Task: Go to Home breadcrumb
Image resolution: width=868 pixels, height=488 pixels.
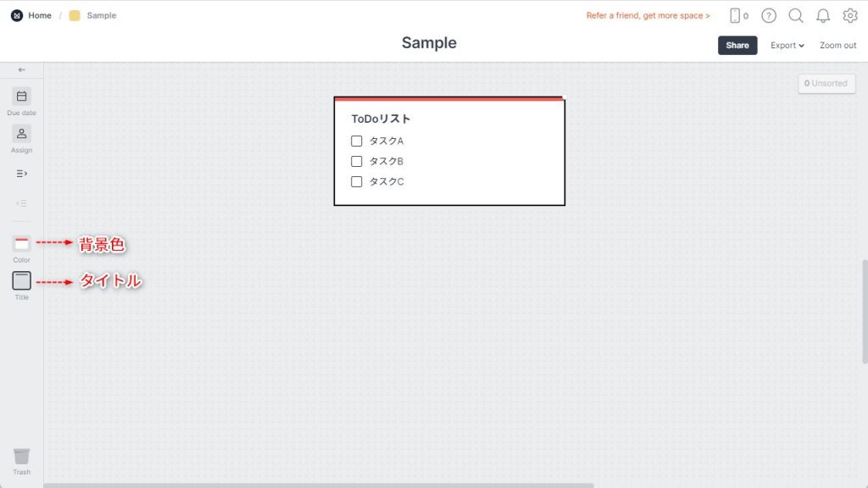Action: tap(40, 15)
